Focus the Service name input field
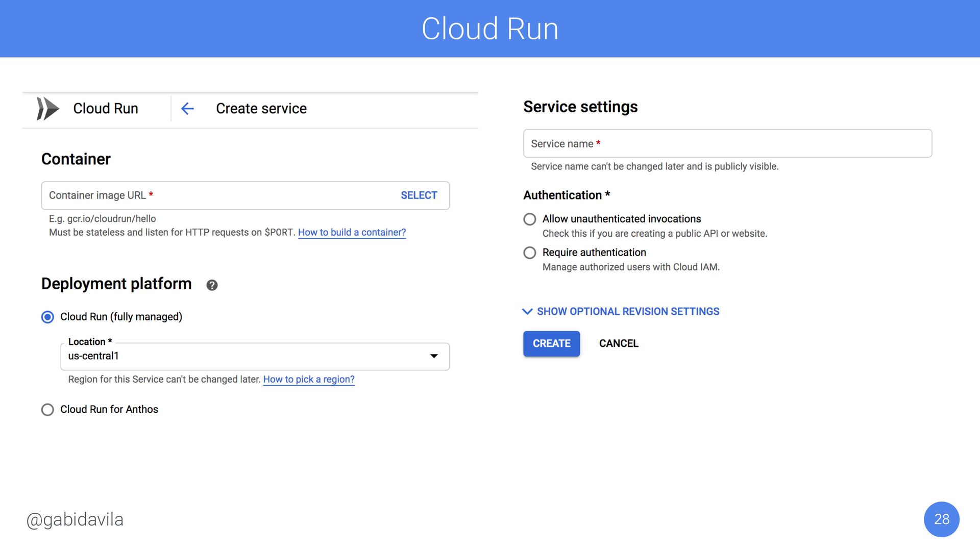This screenshot has height=551, width=980. [x=727, y=143]
